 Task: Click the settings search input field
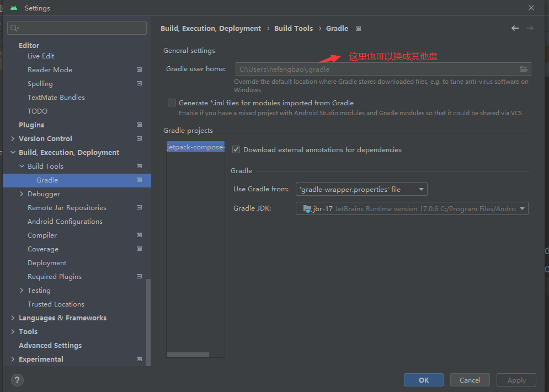coord(77,28)
